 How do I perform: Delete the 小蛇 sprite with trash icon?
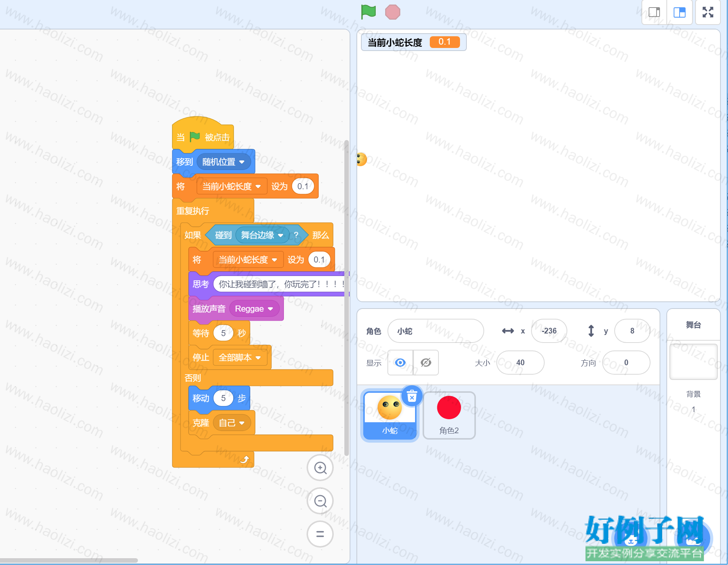(412, 396)
